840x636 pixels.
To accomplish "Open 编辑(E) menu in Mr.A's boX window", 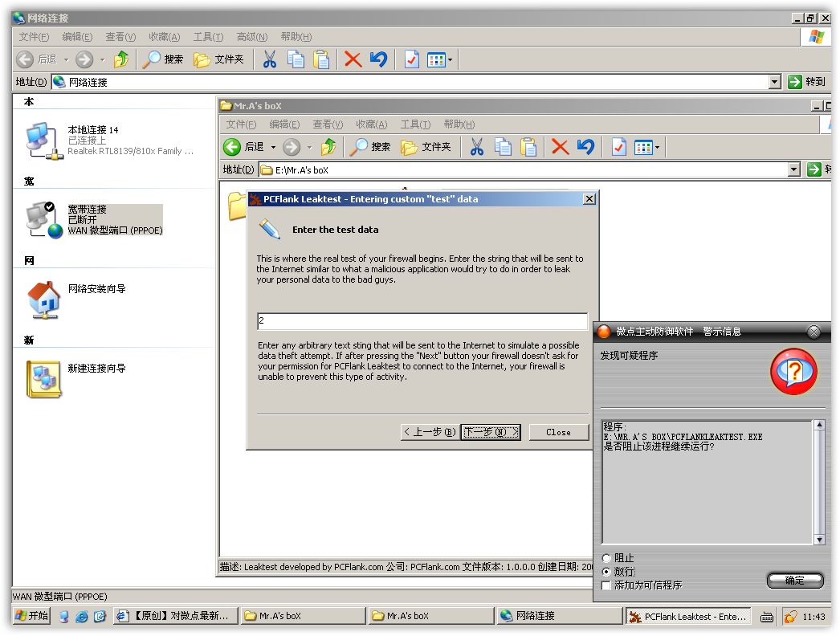I will (284, 124).
